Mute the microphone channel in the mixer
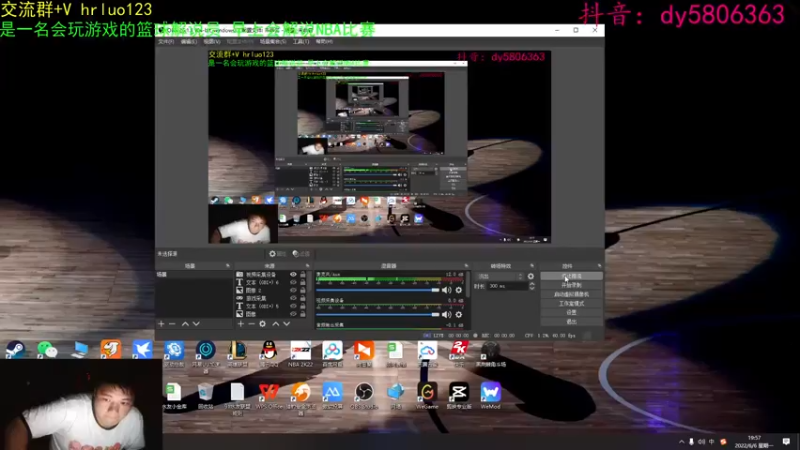This screenshot has width=800, height=450. pyautogui.click(x=446, y=290)
